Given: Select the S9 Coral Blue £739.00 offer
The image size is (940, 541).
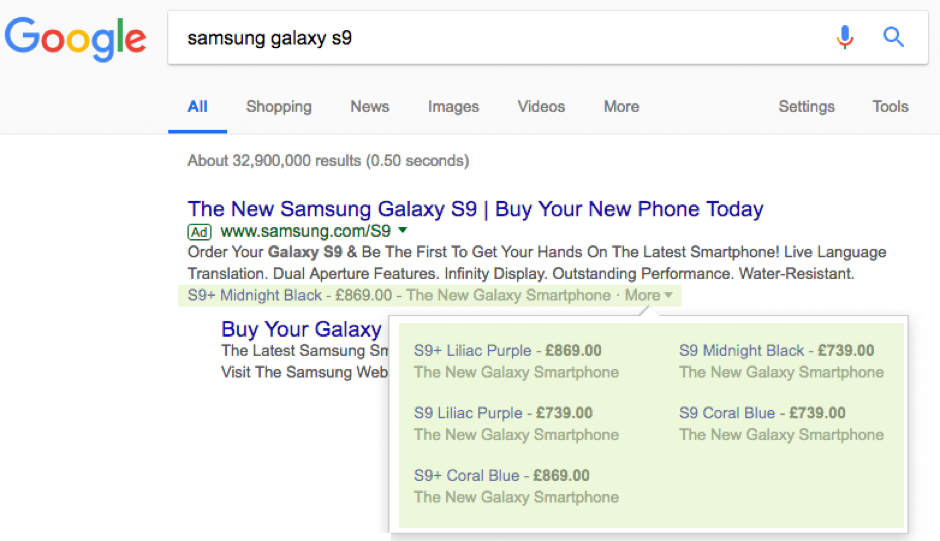Looking at the screenshot, I should (x=762, y=413).
